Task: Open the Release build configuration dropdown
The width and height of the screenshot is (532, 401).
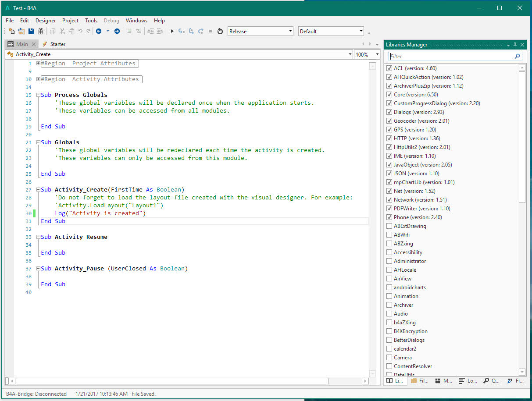Action: (261, 31)
